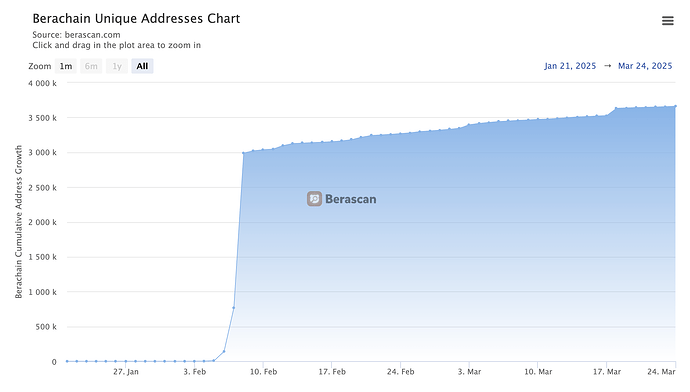This screenshot has width=690, height=392.
Task: Edit the Mar 24, 2025 end date
Action: (645, 66)
